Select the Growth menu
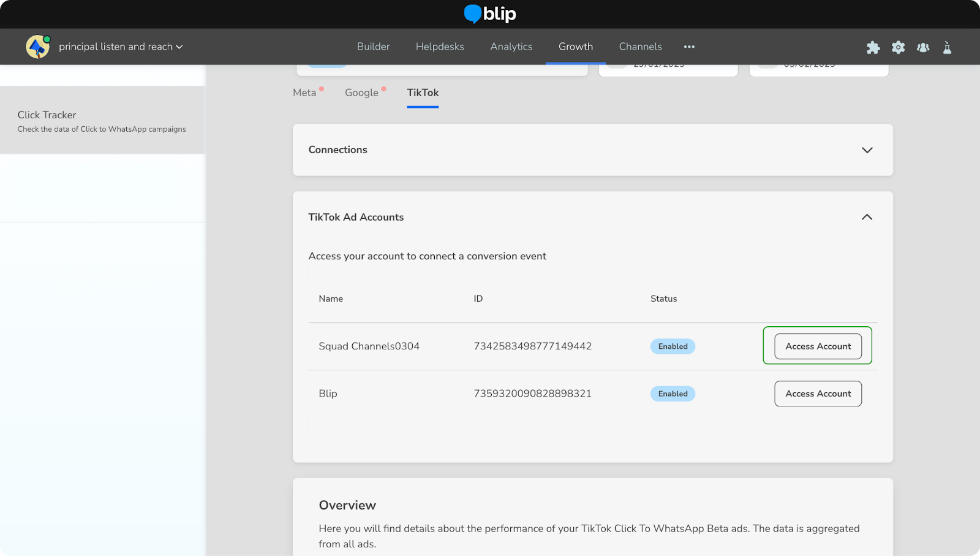This screenshot has height=556, width=980. click(576, 47)
